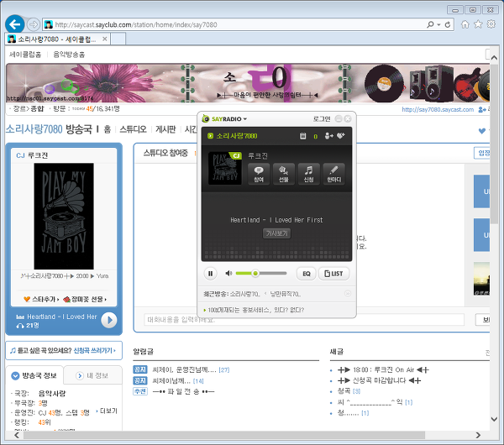504x445 pixels.
Task: Click the page scroll-up arrow
Action: [x=495, y=58]
